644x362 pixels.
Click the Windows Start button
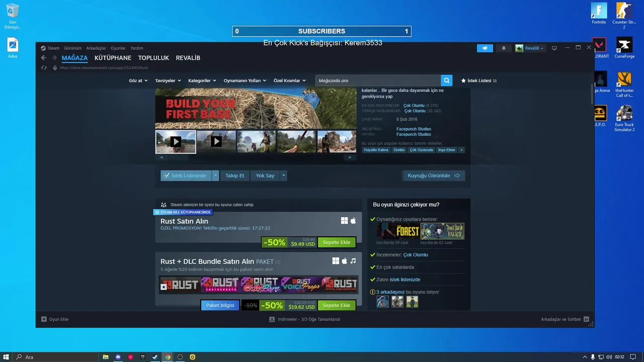[x=6, y=357]
